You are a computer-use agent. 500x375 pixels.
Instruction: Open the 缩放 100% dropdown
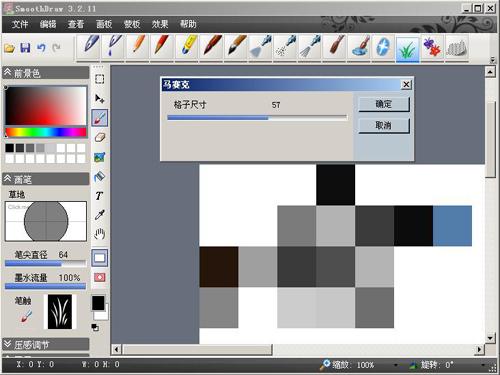(396, 365)
